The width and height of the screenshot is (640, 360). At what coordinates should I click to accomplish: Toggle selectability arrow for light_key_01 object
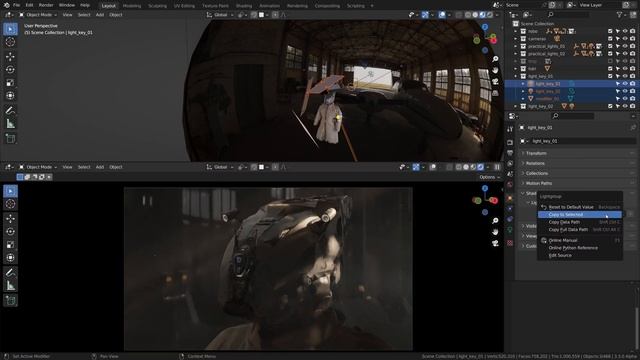point(618,84)
